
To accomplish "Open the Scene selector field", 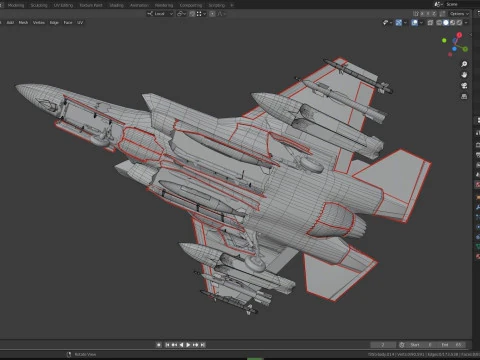I will tap(462, 4).
